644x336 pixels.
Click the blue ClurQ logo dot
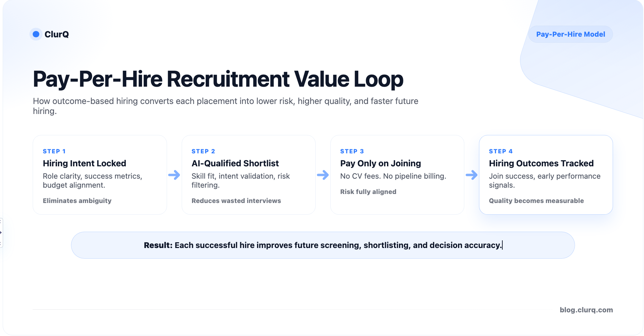click(36, 34)
